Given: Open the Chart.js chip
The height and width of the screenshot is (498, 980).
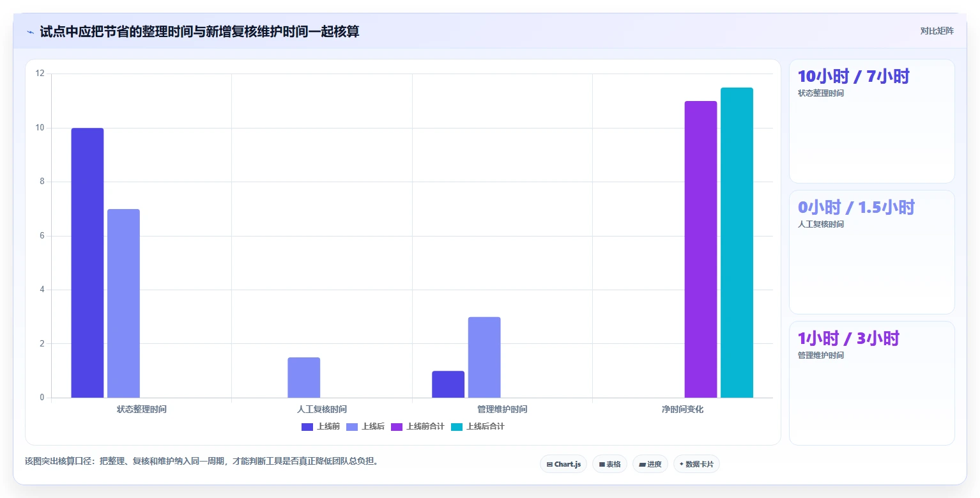Looking at the screenshot, I should [x=563, y=464].
